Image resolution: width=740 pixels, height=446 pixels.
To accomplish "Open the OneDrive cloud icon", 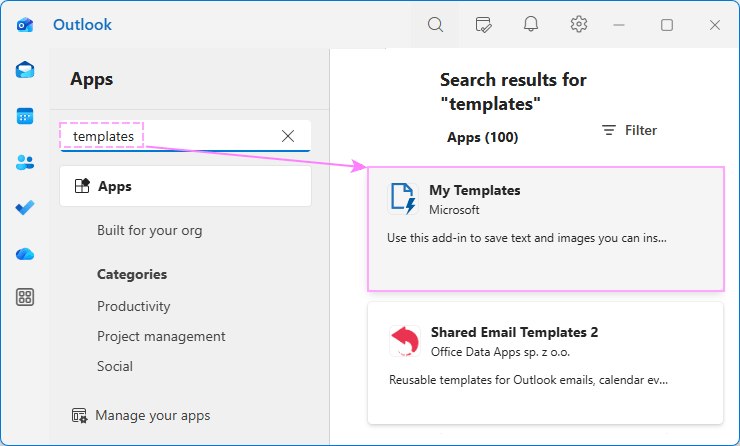I will [25, 254].
